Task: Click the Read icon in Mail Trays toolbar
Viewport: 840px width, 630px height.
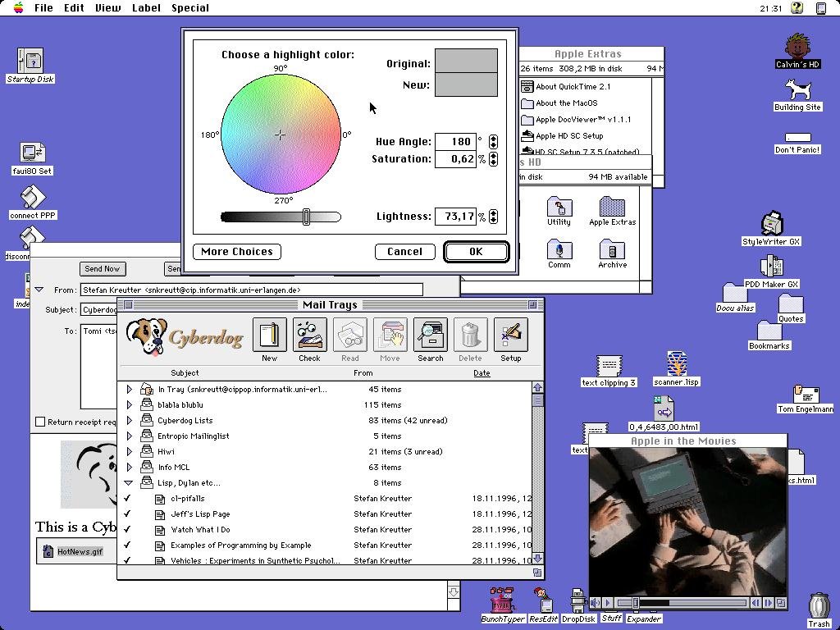Action: tap(349, 336)
